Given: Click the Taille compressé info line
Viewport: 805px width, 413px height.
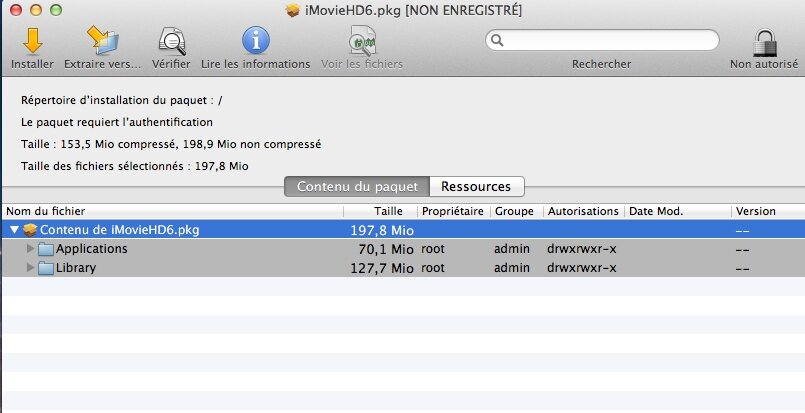Looking at the screenshot, I should [171, 144].
